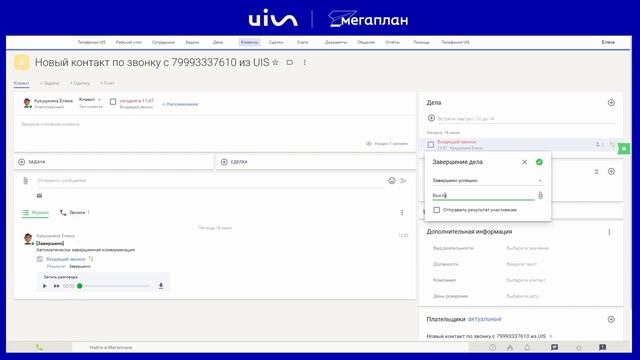This screenshot has height=360, width=640.
Task: Click the plus icon beside the quick-add field in Дела
Action: [431, 118]
